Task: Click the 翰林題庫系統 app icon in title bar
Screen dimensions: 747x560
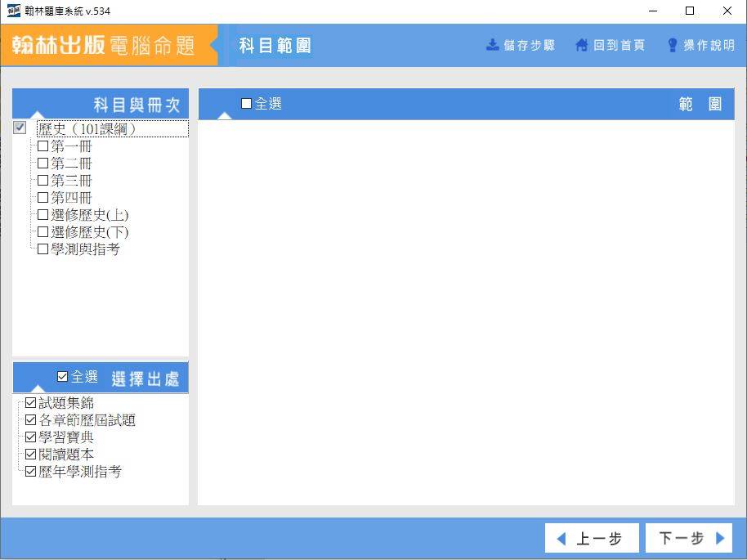Action: (13, 11)
